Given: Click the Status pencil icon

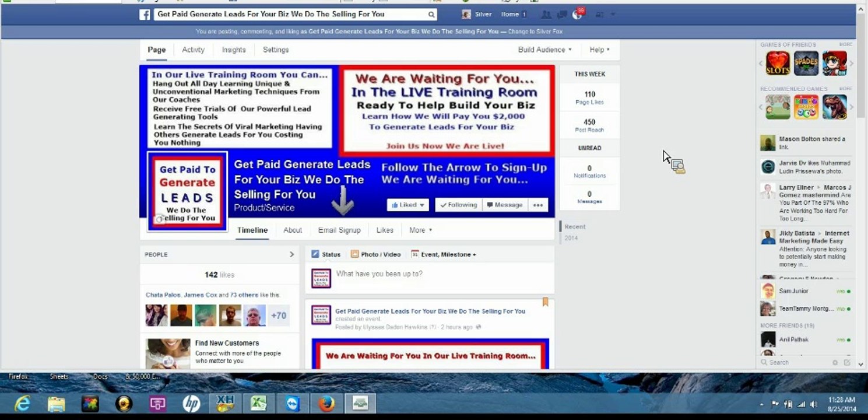Looking at the screenshot, I should click(315, 254).
